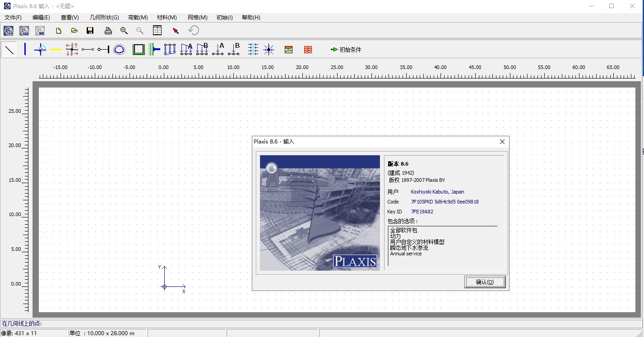The width and height of the screenshot is (644, 337).
Task: Select 全部软件包 in the options list
Action: click(x=404, y=230)
